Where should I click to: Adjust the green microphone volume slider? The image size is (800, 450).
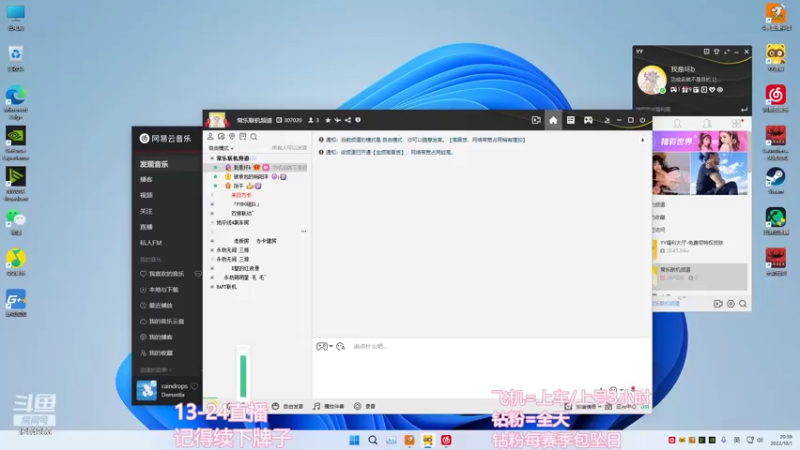(x=243, y=375)
